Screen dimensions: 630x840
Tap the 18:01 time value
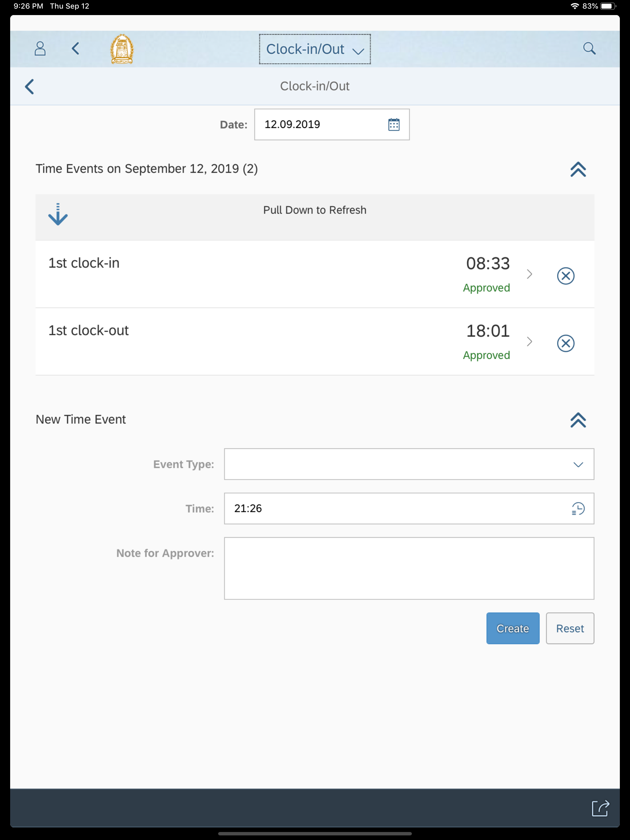coord(488,331)
